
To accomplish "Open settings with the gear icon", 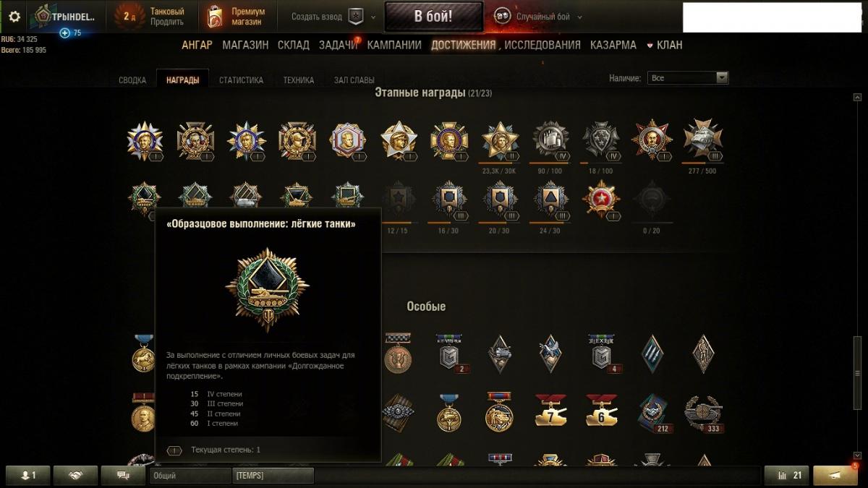I will 14,16.
